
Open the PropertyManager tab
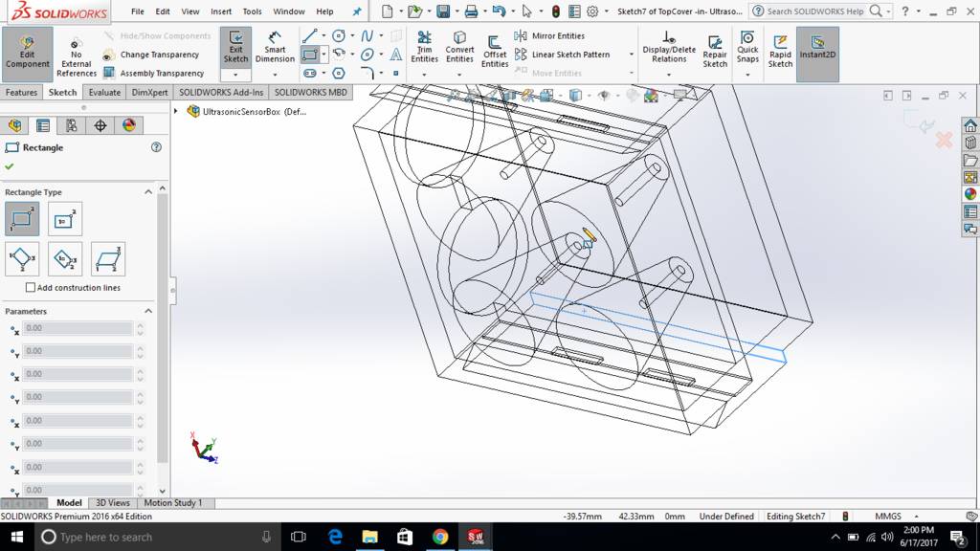pyautogui.click(x=43, y=125)
